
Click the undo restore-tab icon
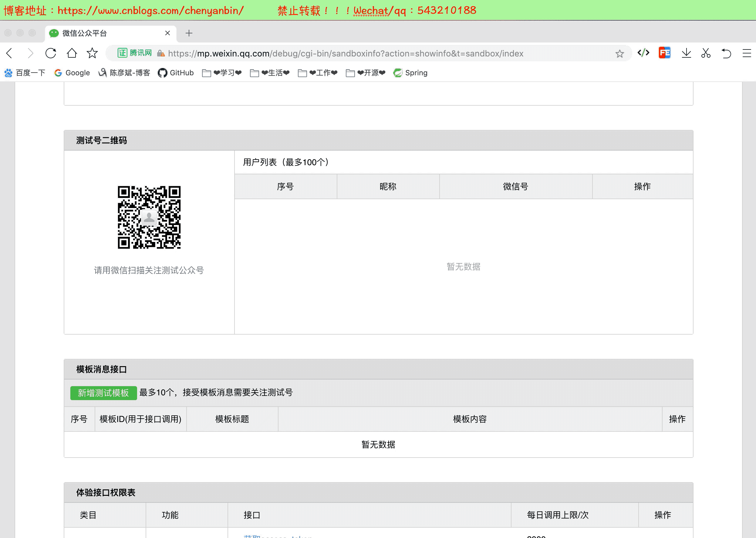pyautogui.click(x=726, y=53)
